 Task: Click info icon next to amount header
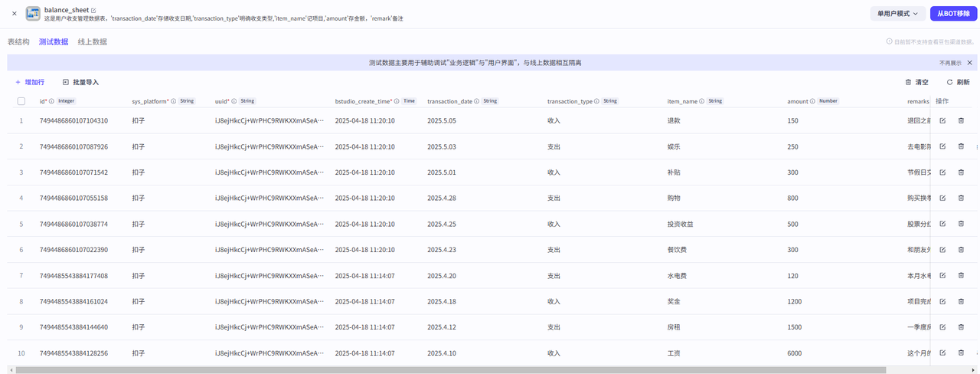pos(813,101)
